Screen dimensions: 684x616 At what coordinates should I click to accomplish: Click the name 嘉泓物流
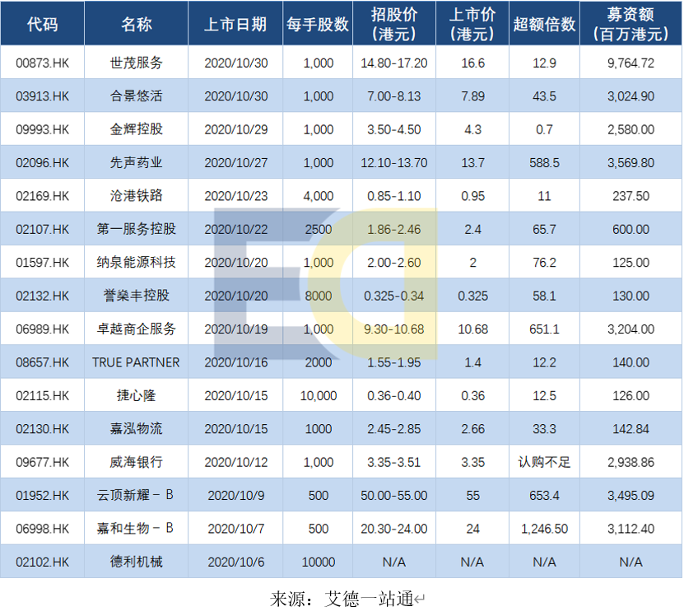(x=136, y=429)
